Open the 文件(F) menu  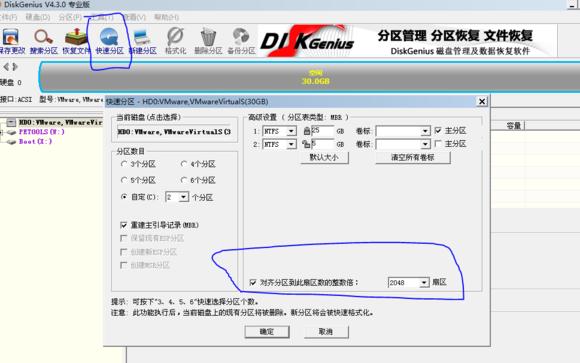pyautogui.click(x=8, y=17)
